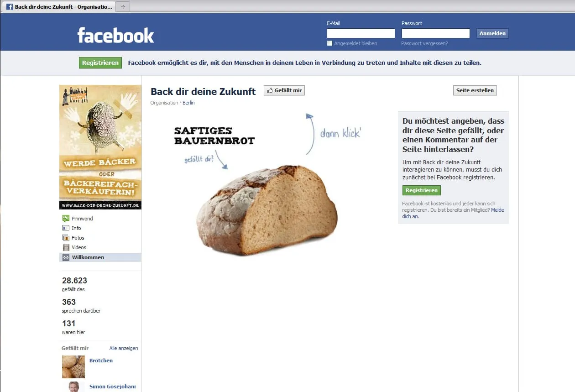Click the Pinnwand icon in sidebar

[66, 219]
